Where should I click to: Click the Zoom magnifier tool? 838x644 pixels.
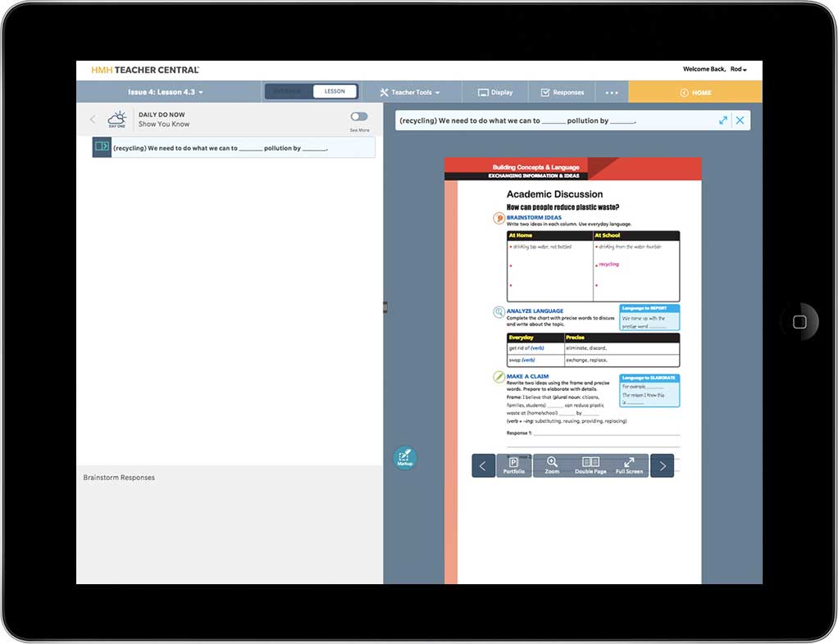click(x=552, y=465)
